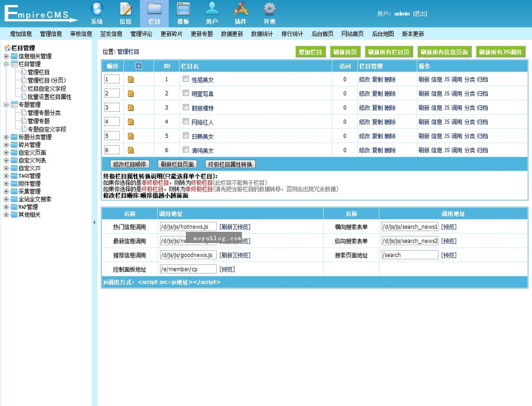Collapse the 专题管理 tree folder
This screenshot has height=406, width=532.
click(6, 105)
